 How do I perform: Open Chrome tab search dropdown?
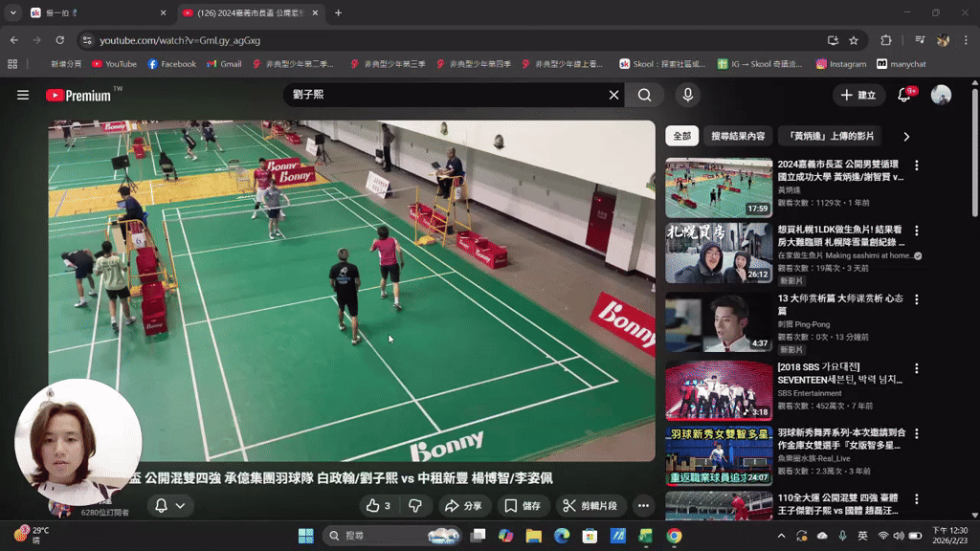point(13,12)
